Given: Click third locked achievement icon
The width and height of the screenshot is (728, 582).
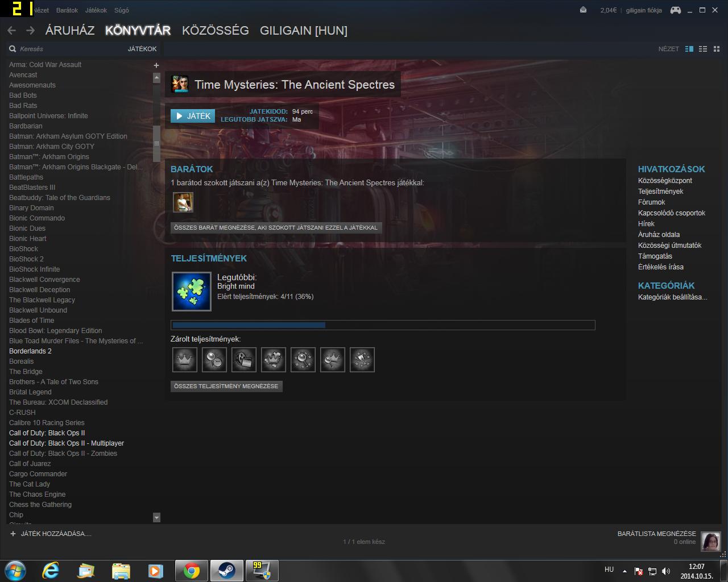Looking at the screenshot, I should [244, 360].
